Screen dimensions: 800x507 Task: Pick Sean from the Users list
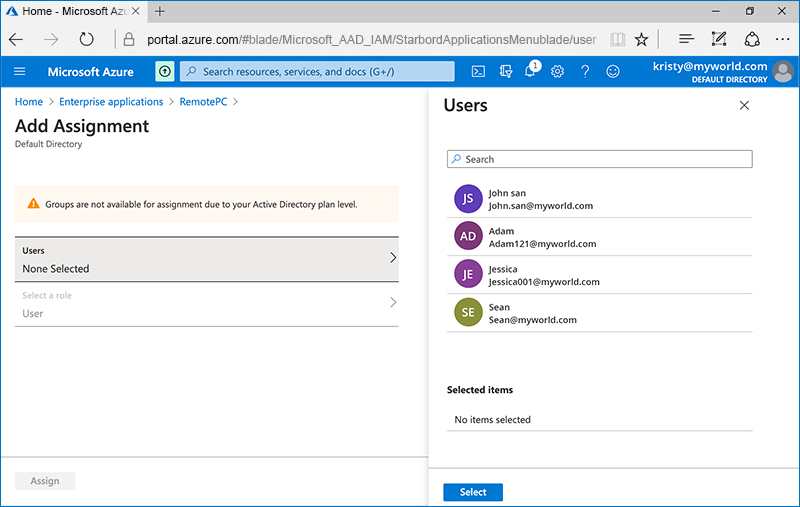coord(532,313)
